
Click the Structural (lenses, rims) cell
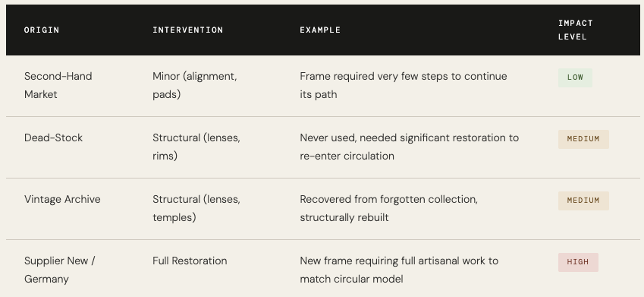(x=196, y=147)
